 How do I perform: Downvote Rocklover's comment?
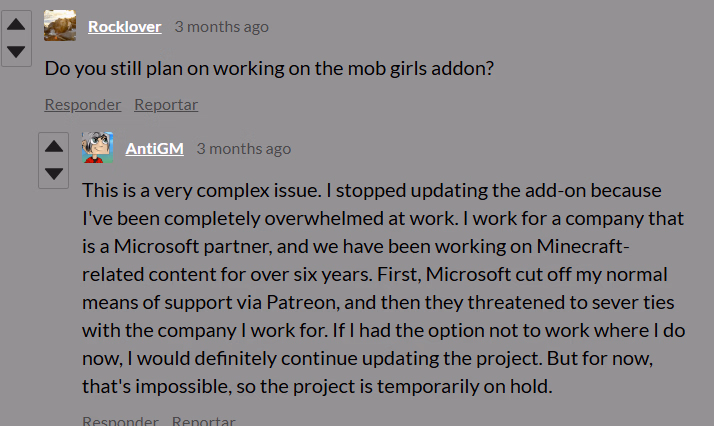(x=17, y=51)
